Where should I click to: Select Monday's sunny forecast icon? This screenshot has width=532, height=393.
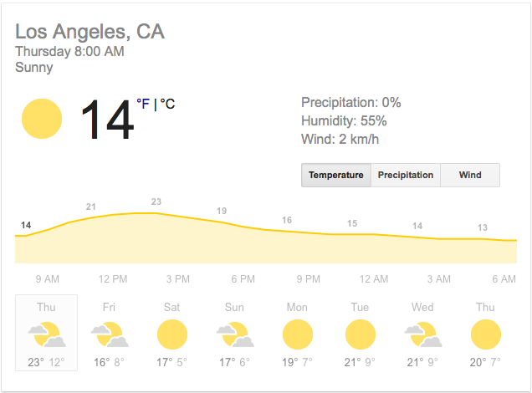pyautogui.click(x=298, y=334)
